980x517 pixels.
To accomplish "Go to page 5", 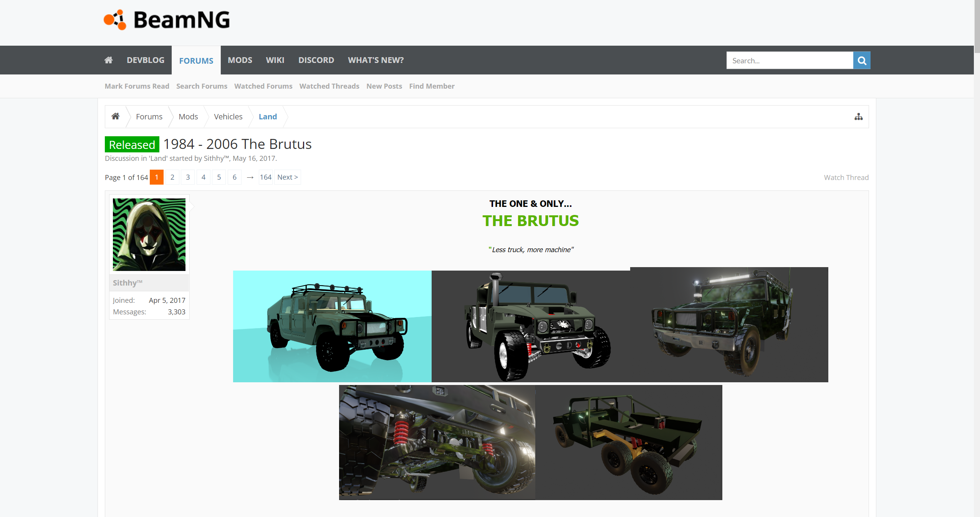I will click(219, 177).
